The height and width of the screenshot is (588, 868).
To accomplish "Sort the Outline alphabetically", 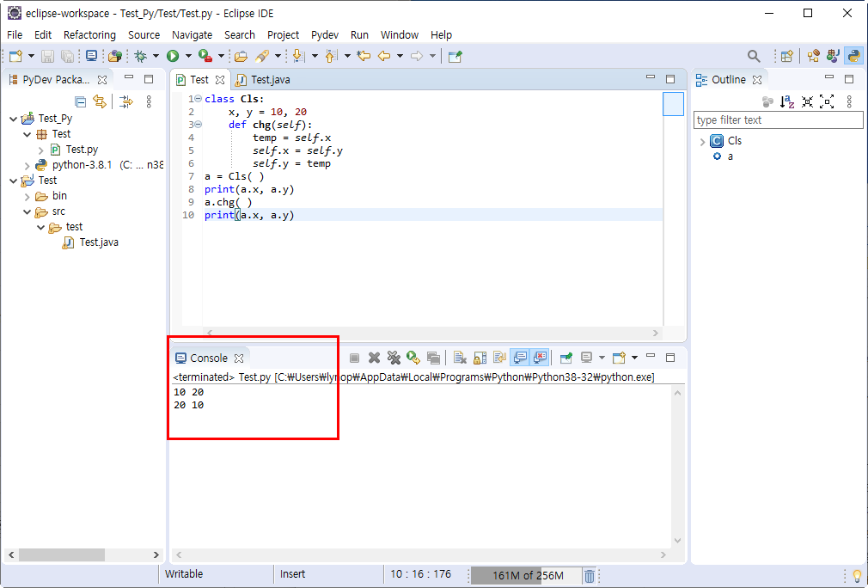I will coord(786,102).
